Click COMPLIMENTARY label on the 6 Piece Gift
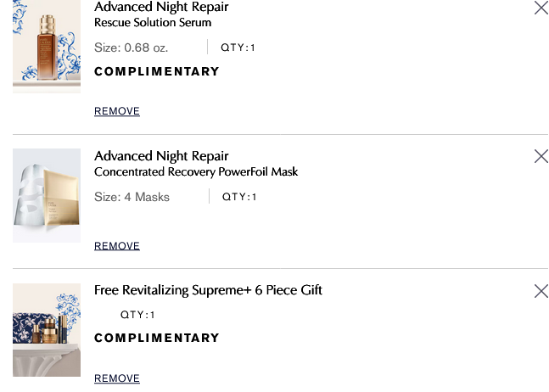The width and height of the screenshot is (549, 392). (x=157, y=338)
